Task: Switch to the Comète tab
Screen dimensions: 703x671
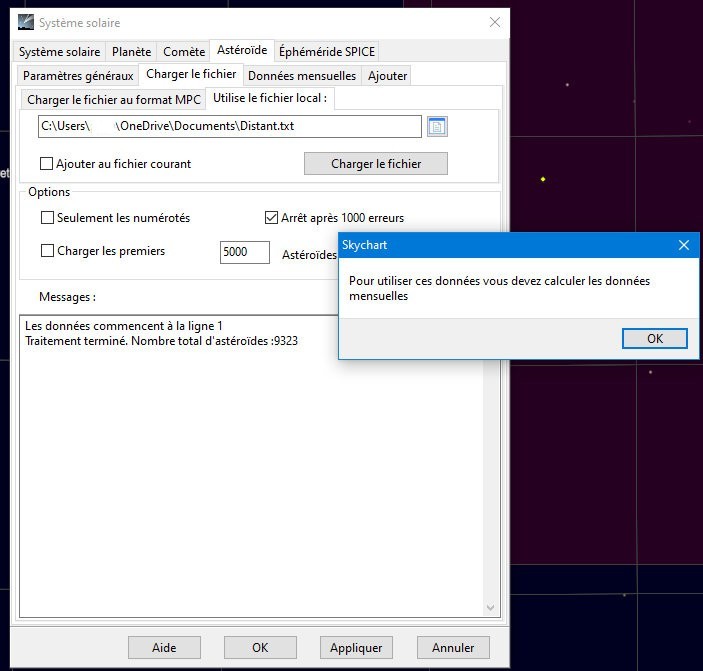Action: click(184, 52)
